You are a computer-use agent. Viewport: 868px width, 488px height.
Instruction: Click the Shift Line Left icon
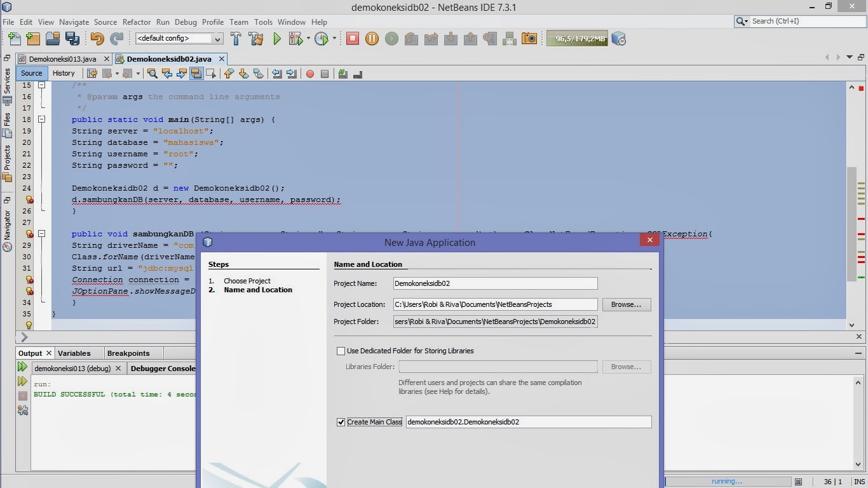(277, 74)
